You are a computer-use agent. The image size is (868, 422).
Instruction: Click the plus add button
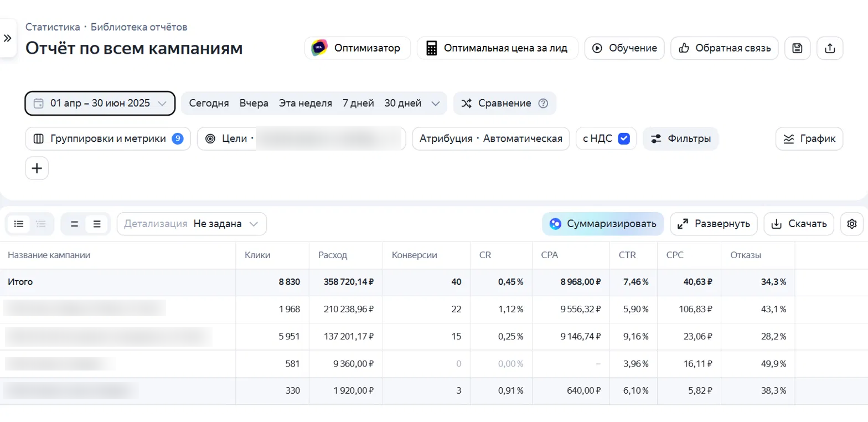pyautogui.click(x=37, y=168)
